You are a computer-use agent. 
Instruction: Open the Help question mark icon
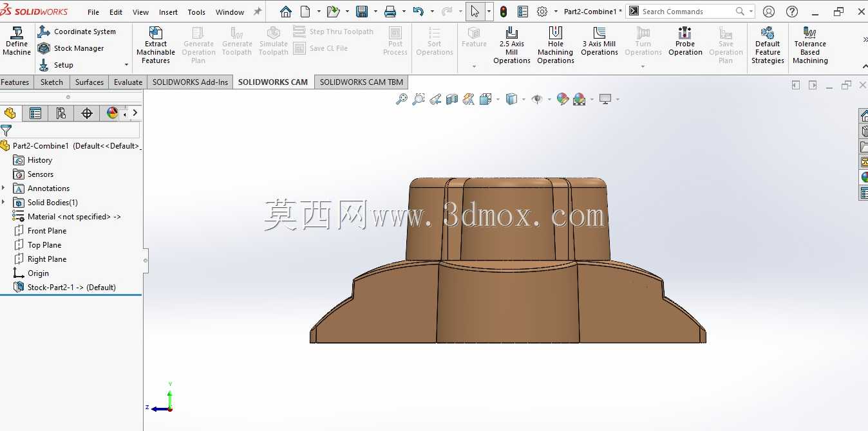pyautogui.click(x=792, y=12)
